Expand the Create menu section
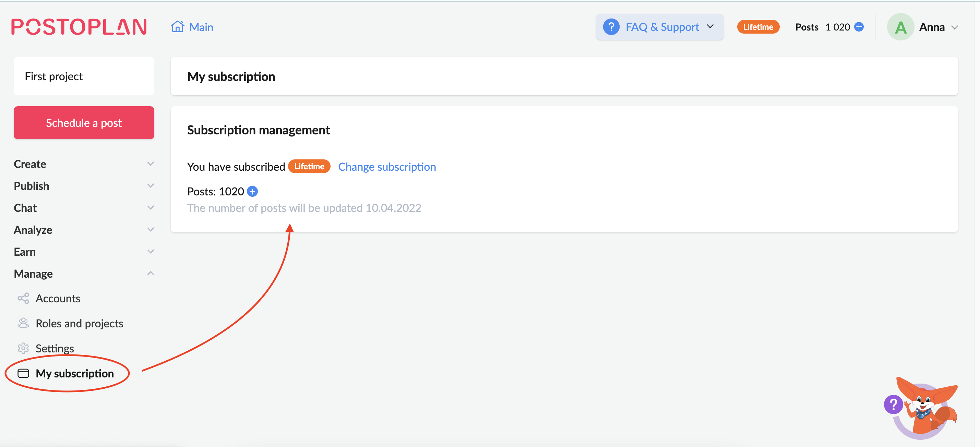 click(x=84, y=164)
